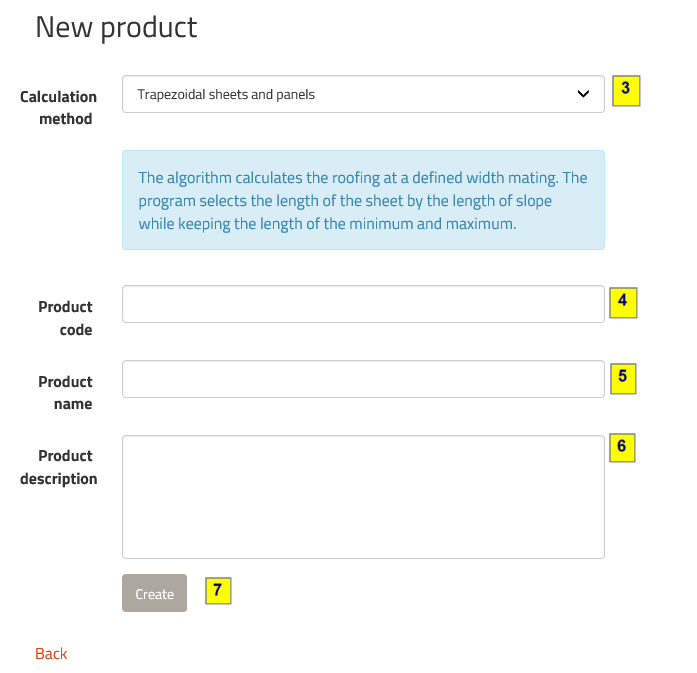Image resolution: width=697 pixels, height=673 pixels.
Task: Click the yellow annotation marker 3
Action: pyautogui.click(x=625, y=90)
